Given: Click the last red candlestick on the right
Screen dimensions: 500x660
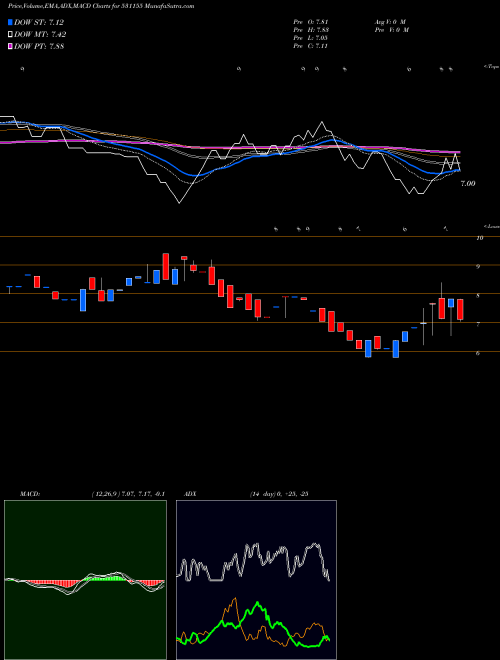Looking at the screenshot, I should point(460,310).
